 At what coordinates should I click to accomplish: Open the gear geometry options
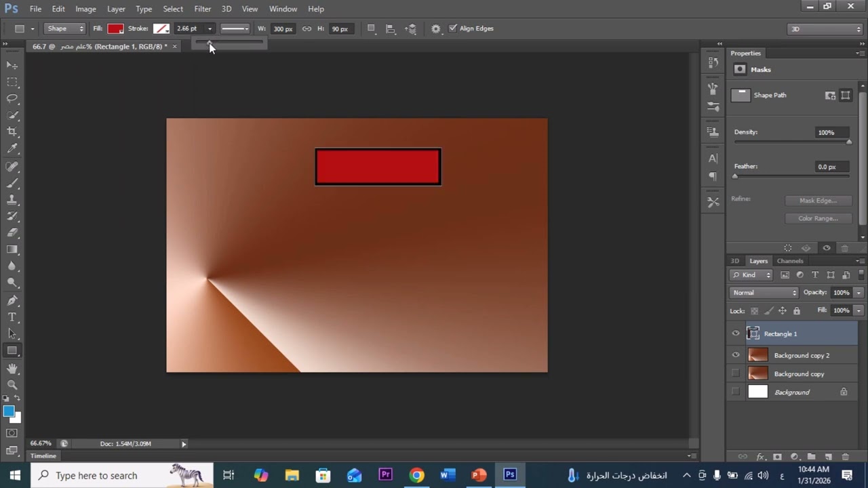click(x=435, y=28)
